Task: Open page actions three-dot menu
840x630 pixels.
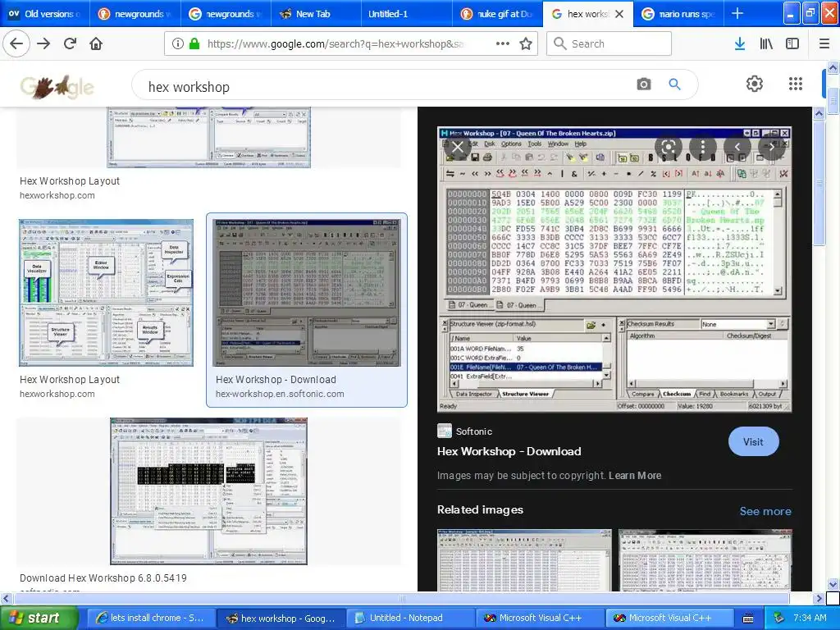Action: pos(503,43)
